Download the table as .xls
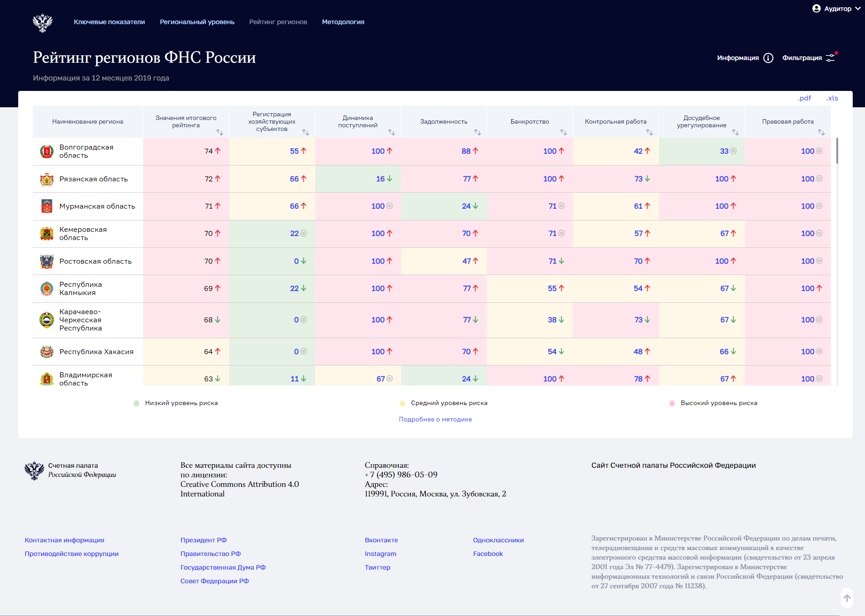Viewport: 865px width, 616px height. tap(832, 98)
